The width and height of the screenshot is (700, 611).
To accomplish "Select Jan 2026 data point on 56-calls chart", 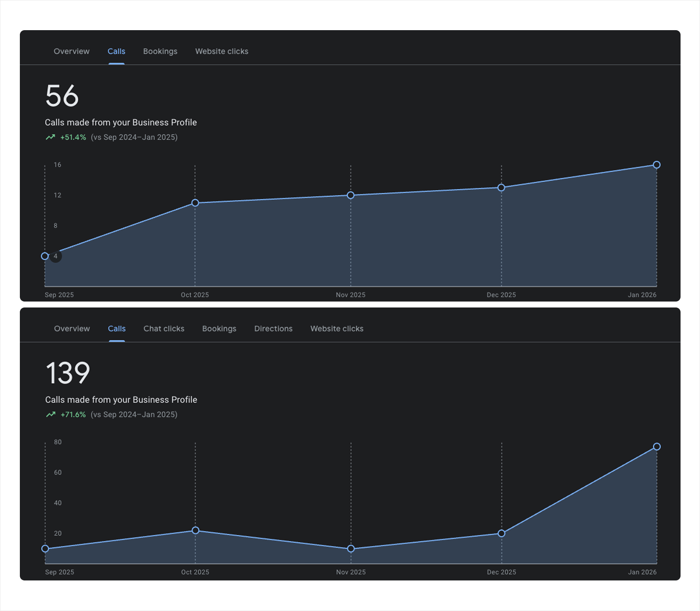I will pos(657,165).
